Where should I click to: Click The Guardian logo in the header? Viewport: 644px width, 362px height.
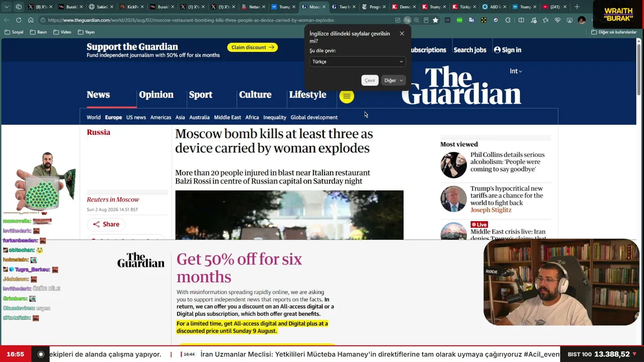[x=461, y=85]
